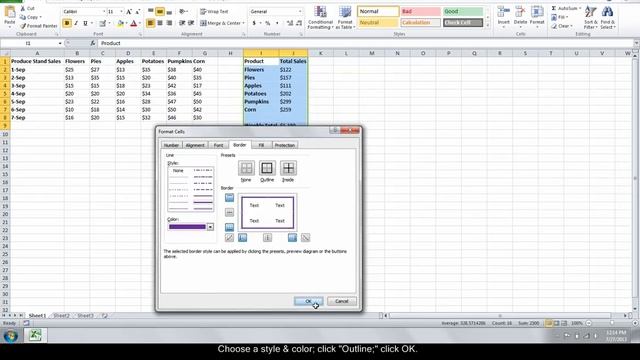This screenshot has width=640, height=360.
Task: Apply the Normal cell style
Action: [378, 11]
